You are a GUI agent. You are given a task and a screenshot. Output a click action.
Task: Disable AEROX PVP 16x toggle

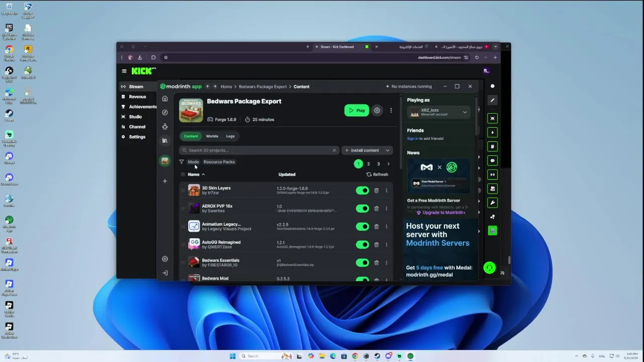pyautogui.click(x=362, y=209)
